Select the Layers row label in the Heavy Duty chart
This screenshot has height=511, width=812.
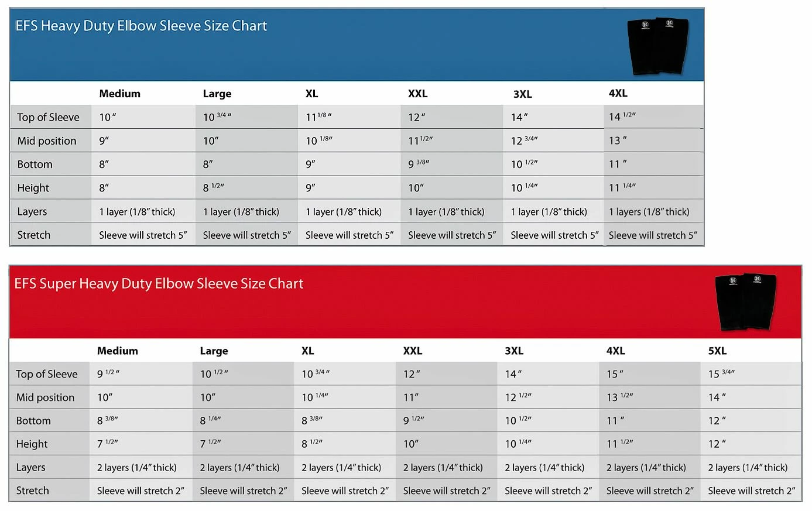[x=32, y=211]
